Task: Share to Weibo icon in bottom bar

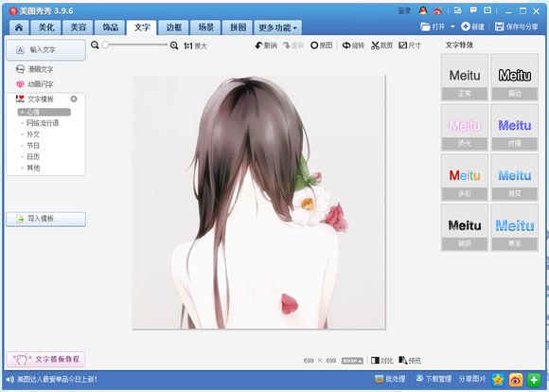Action: click(516, 380)
